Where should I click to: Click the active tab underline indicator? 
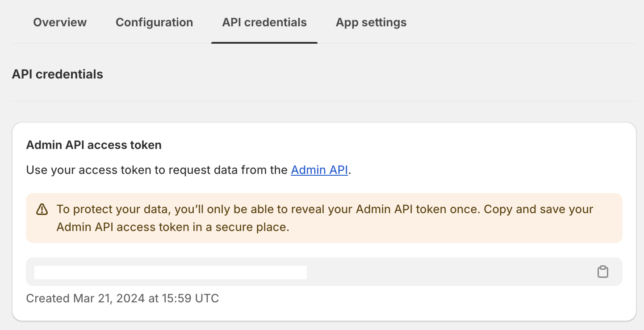(x=264, y=43)
